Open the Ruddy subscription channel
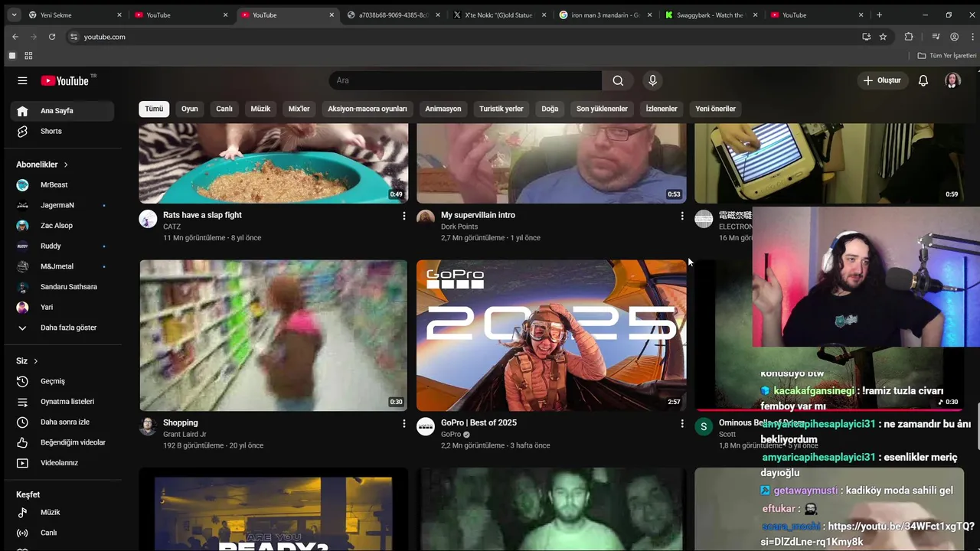 tap(62, 246)
